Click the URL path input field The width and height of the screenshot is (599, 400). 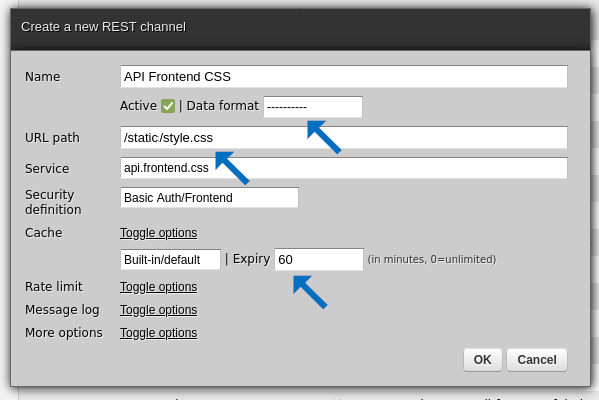click(x=344, y=138)
